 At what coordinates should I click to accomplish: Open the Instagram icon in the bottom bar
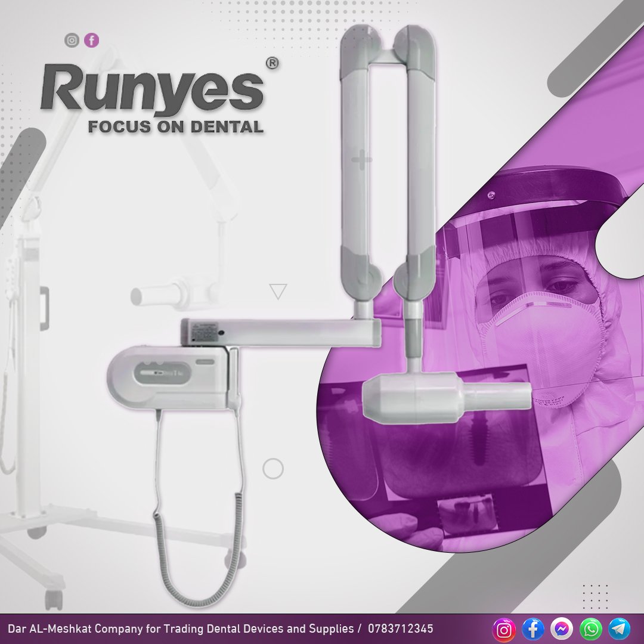[504, 629]
